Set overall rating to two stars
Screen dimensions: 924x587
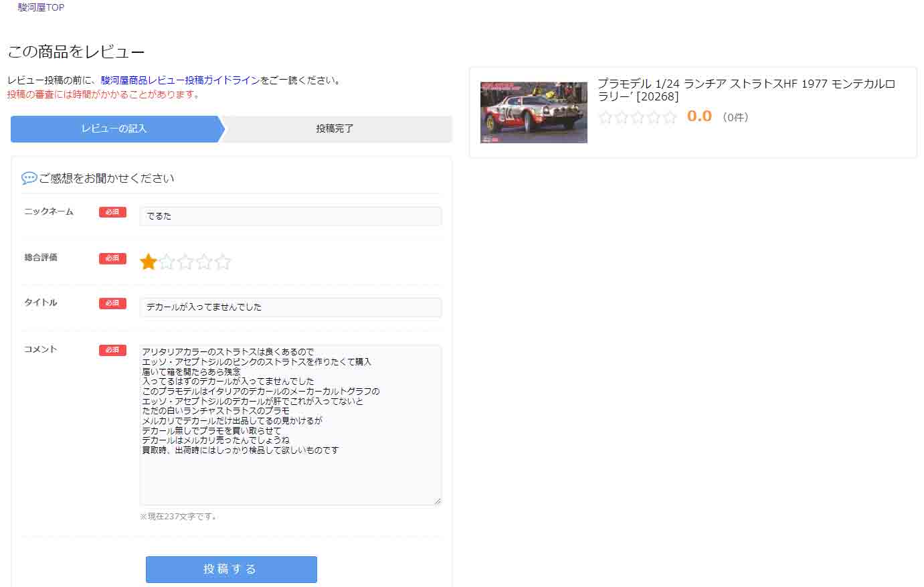click(167, 262)
